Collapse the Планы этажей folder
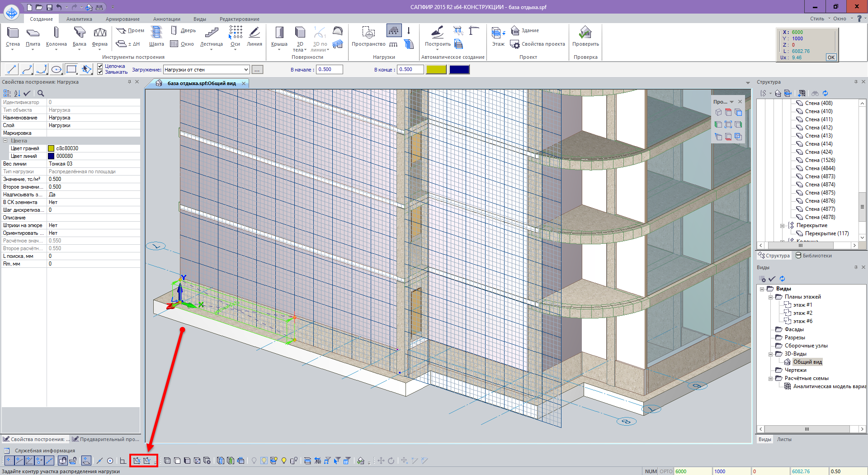868x475 pixels. (x=770, y=297)
